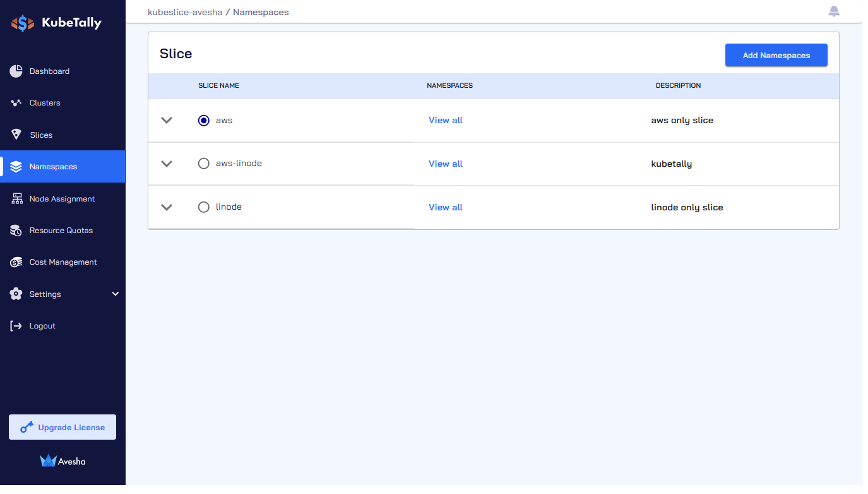The width and height of the screenshot is (868, 494).
Task: Select the linode slice radio button
Action: tap(204, 207)
